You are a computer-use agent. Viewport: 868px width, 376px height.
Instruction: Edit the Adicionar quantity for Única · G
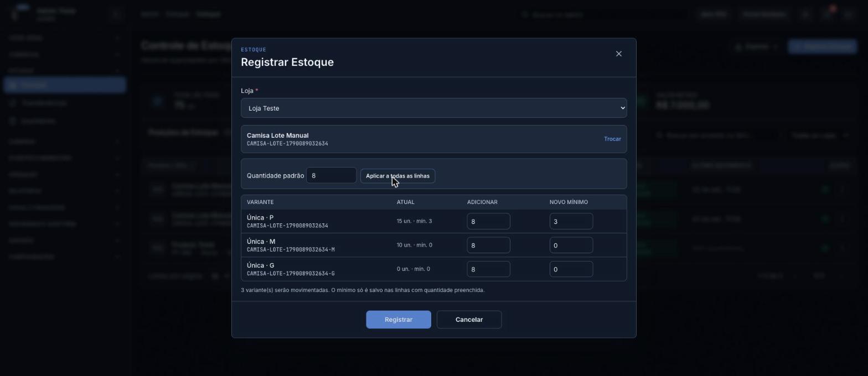coord(488,269)
